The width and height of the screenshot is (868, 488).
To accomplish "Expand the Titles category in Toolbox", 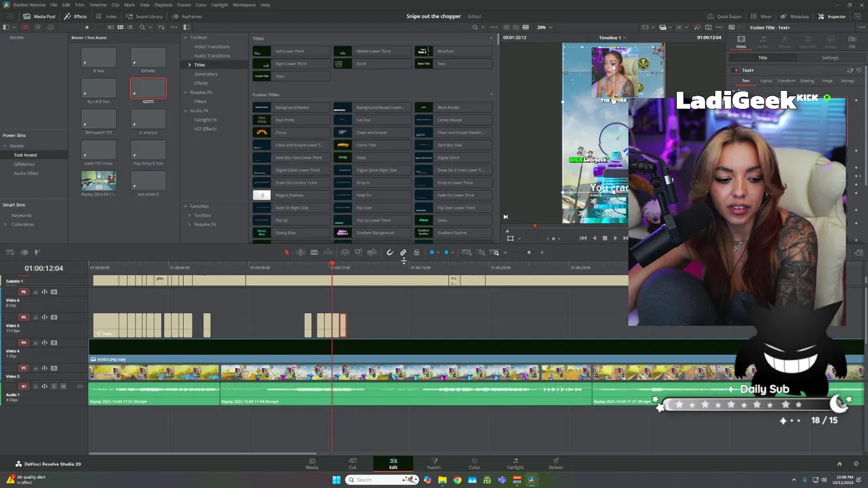I will click(189, 65).
